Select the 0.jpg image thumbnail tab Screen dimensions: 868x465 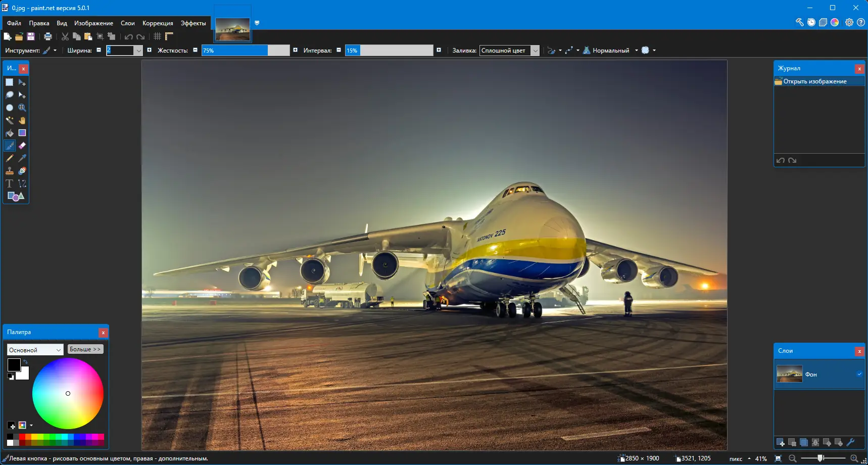point(233,29)
